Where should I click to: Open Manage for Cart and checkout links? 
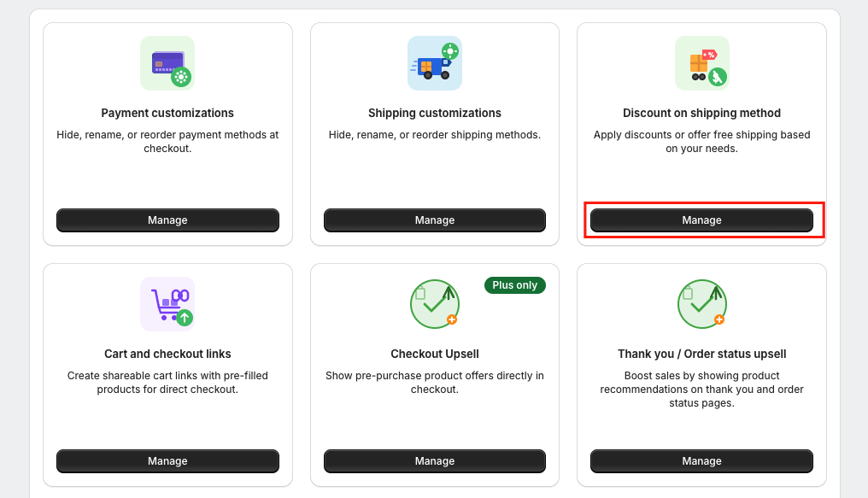tap(167, 461)
